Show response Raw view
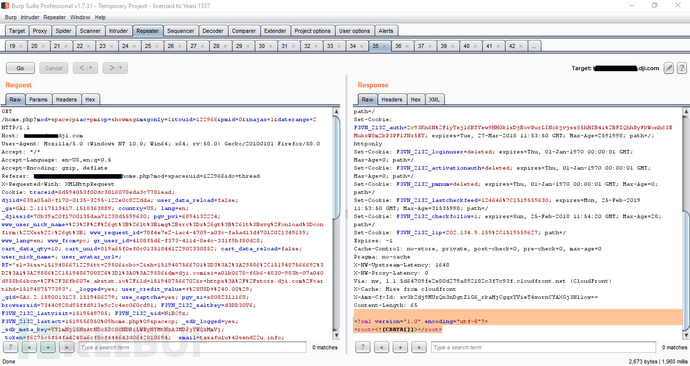 (367, 99)
